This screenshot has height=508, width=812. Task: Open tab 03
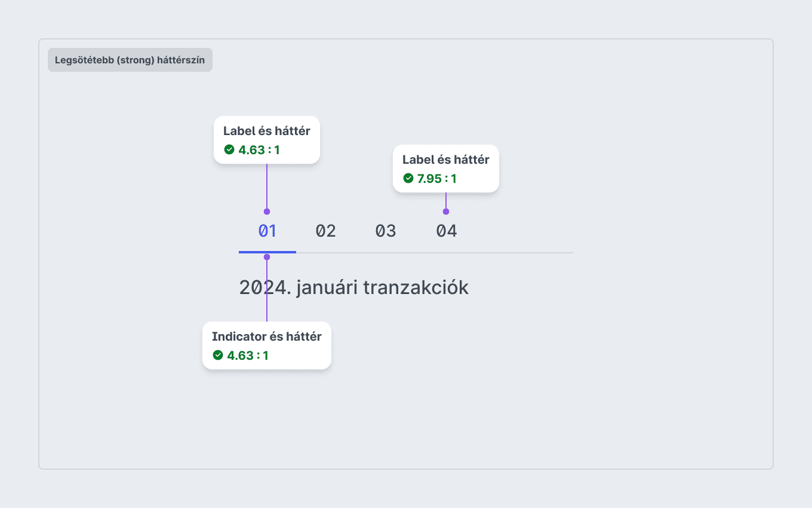coord(386,231)
